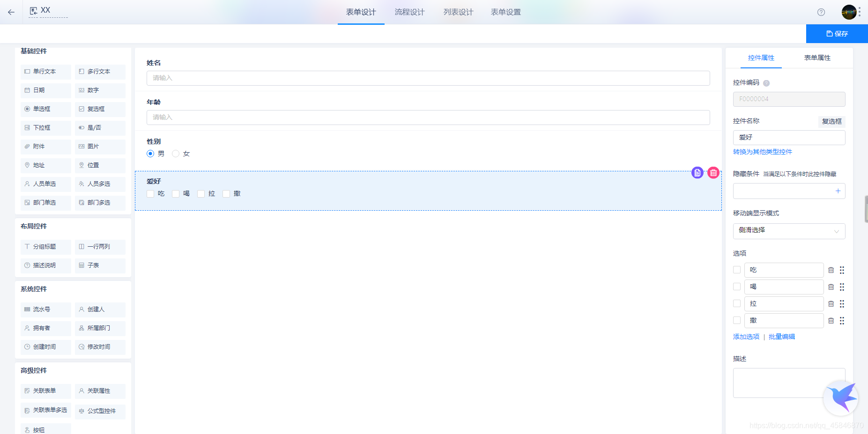Click the 添加选项 link
The height and width of the screenshot is (434, 868).
coord(746,337)
